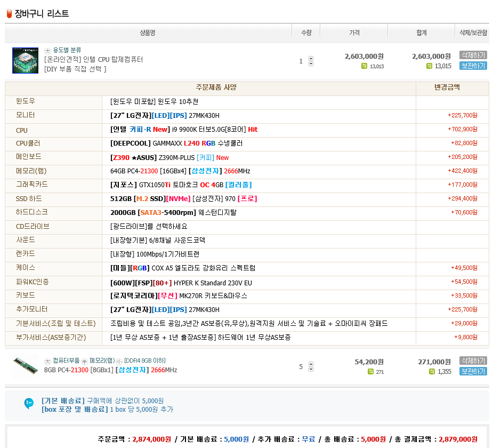
Task: Select 64GB PC4-21300 memory spec text
Action: coord(180,171)
